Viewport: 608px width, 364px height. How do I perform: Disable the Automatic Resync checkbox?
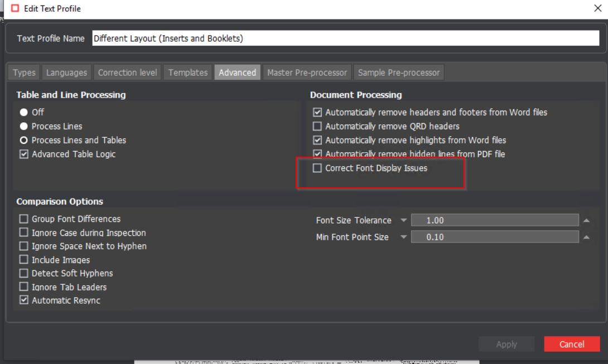click(24, 300)
